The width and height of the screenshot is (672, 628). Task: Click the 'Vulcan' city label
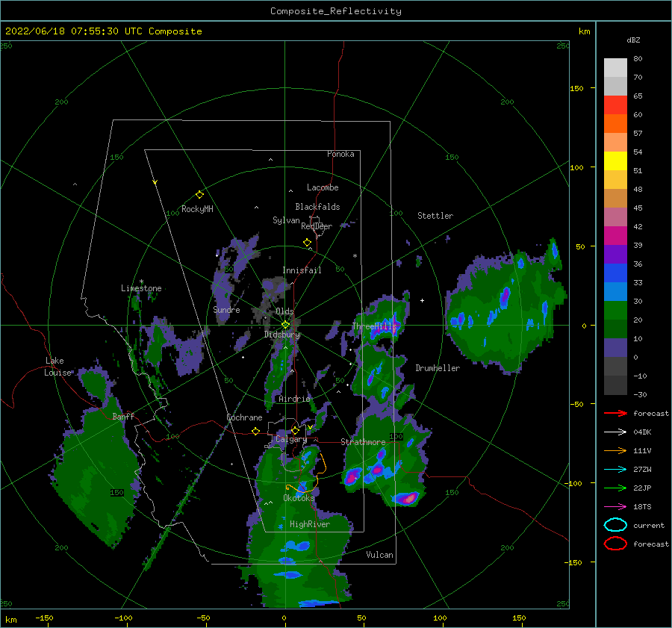[380, 555]
